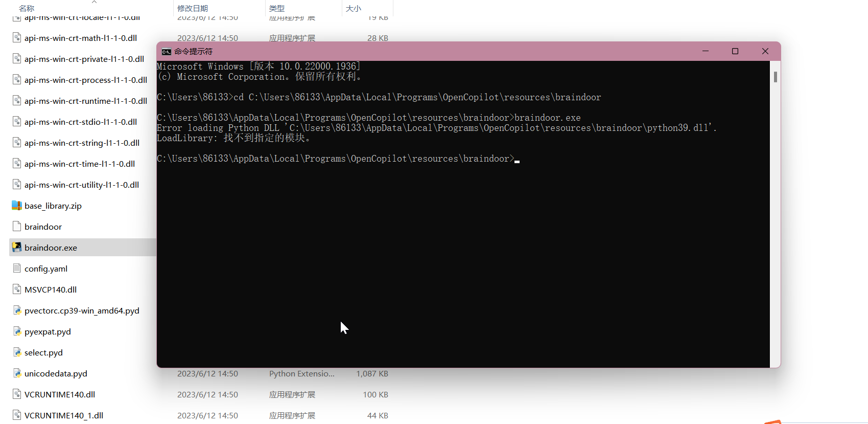This screenshot has width=868, height=424.
Task: Click the pvectorc.cp39-win_amd64.pyd Python icon
Action: (x=17, y=310)
